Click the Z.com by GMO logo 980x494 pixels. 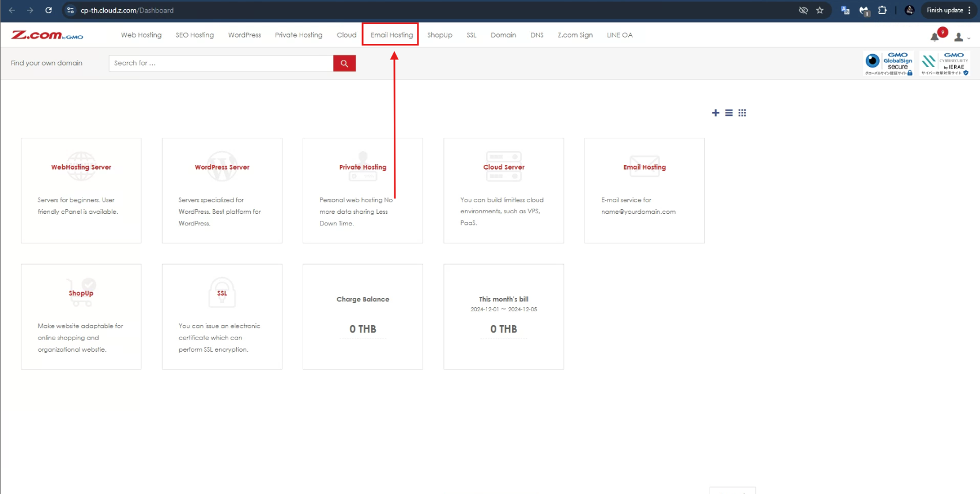tap(47, 35)
